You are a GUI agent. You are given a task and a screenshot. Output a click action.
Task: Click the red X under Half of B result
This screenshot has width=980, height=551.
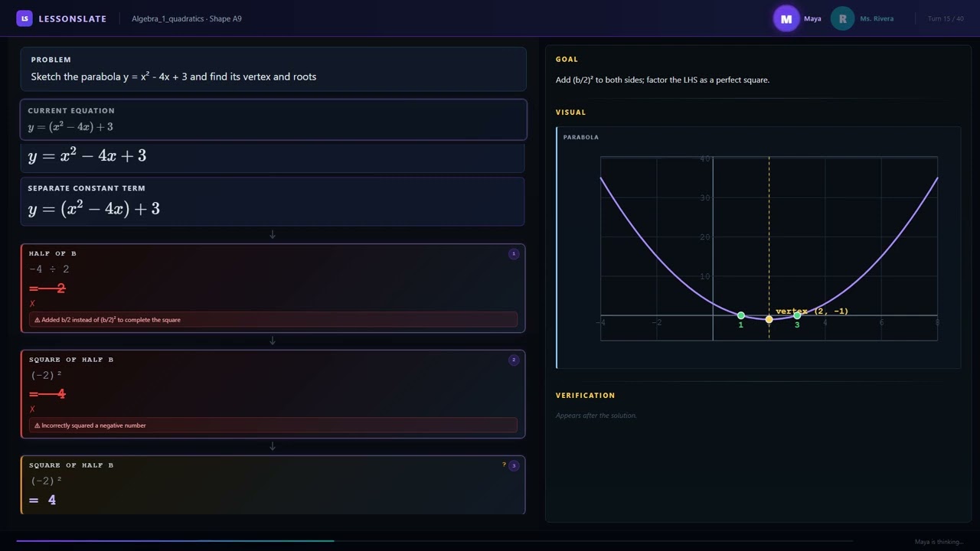tap(32, 304)
